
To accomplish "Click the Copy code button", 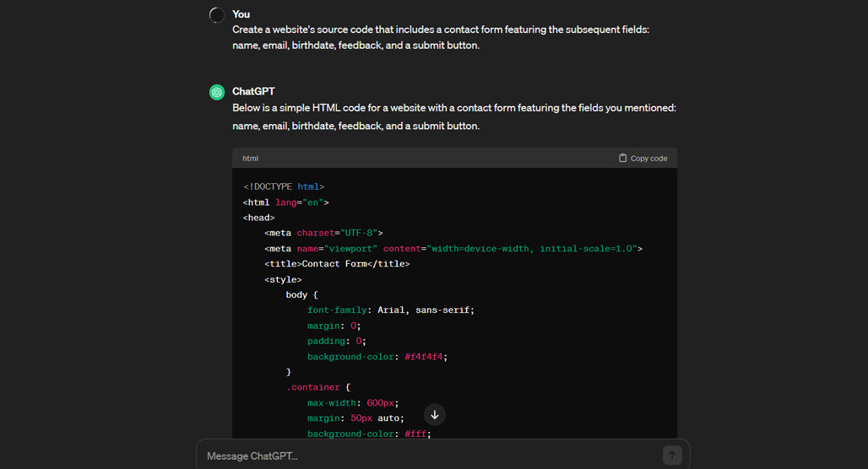I will pos(643,159).
